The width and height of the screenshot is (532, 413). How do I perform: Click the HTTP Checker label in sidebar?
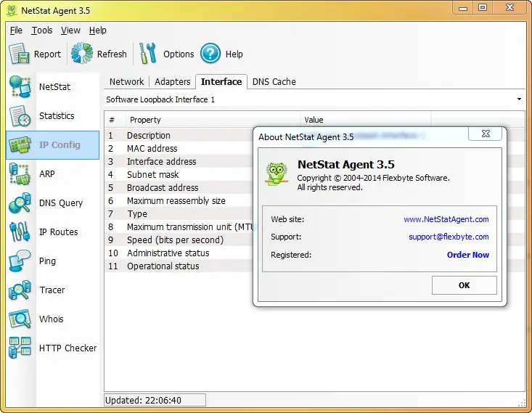coord(67,348)
